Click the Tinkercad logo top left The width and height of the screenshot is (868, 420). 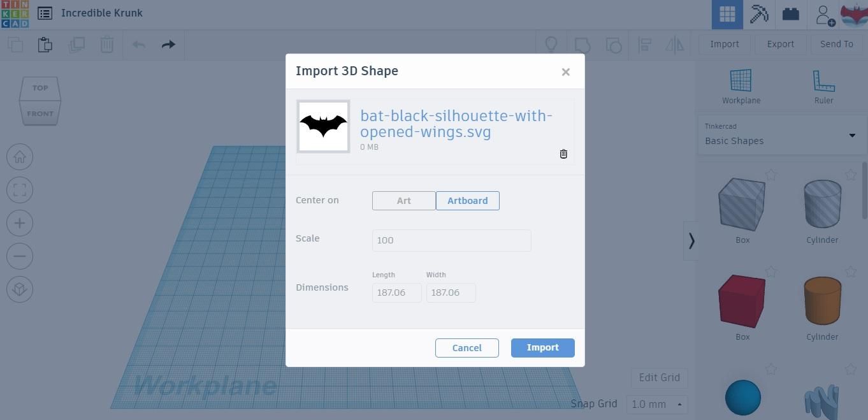[15, 13]
